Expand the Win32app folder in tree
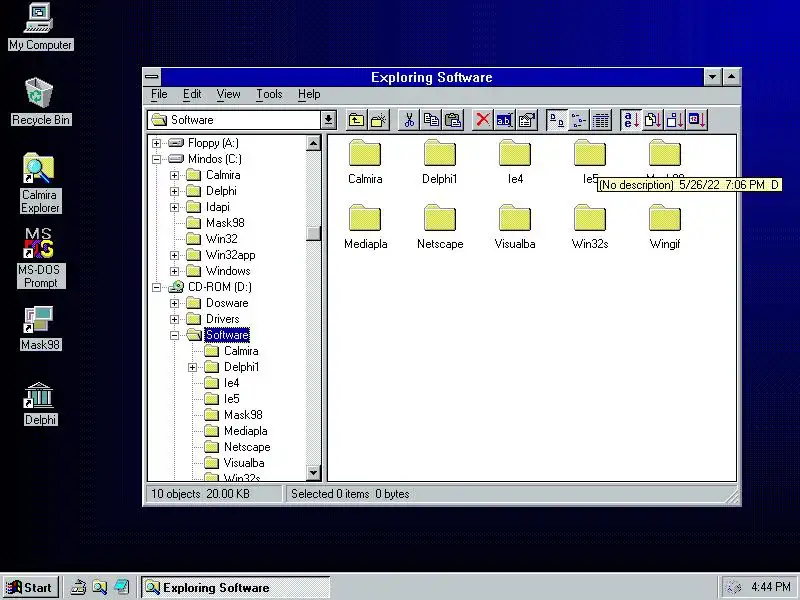The width and height of the screenshot is (800, 600). [x=174, y=255]
